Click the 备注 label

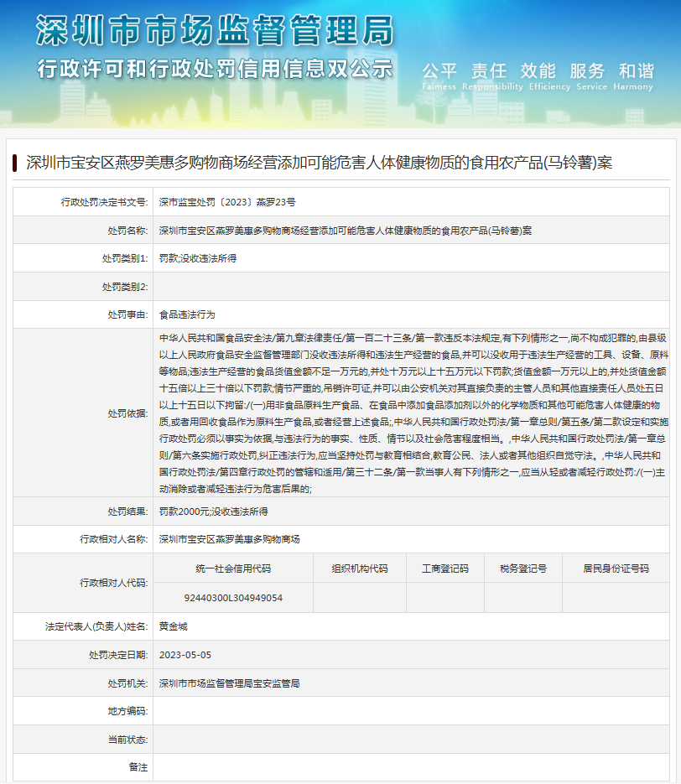coord(138,767)
